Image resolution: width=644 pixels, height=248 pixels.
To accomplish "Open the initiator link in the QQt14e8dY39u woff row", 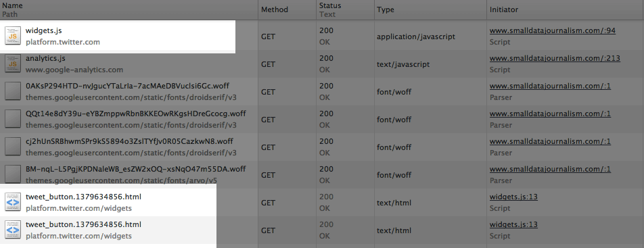I will pyautogui.click(x=551, y=114).
